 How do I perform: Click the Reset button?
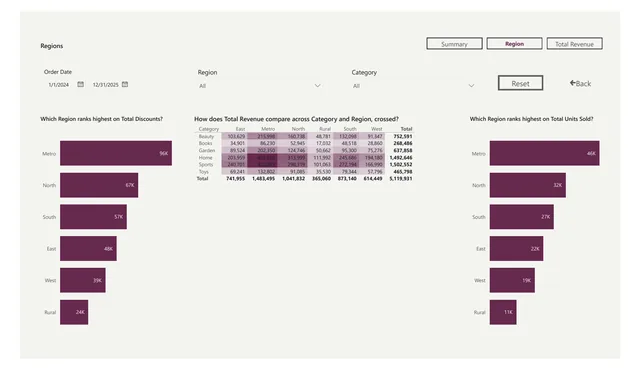pyautogui.click(x=520, y=83)
